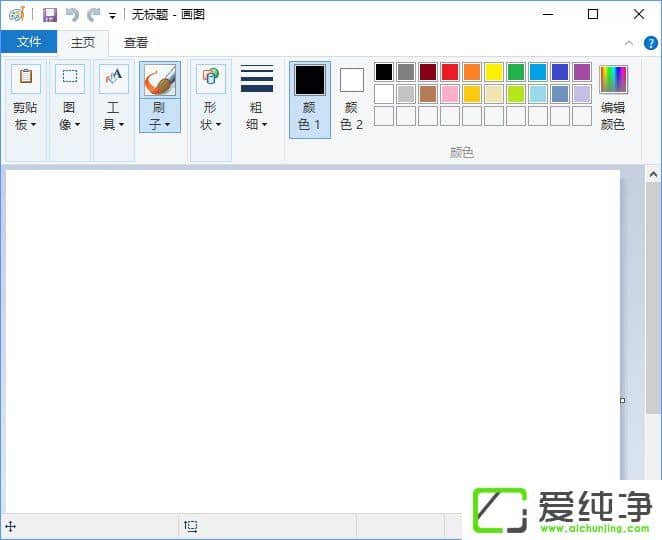Image resolution: width=662 pixels, height=540 pixels.
Task: Expand the 剪贴板 dropdown
Action: 26,116
